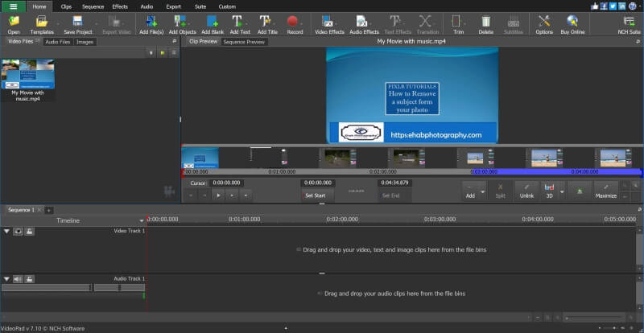Viewport: 644px width, 333px height.
Task: Open the Custom ribbon tab
Action: [x=227, y=6]
